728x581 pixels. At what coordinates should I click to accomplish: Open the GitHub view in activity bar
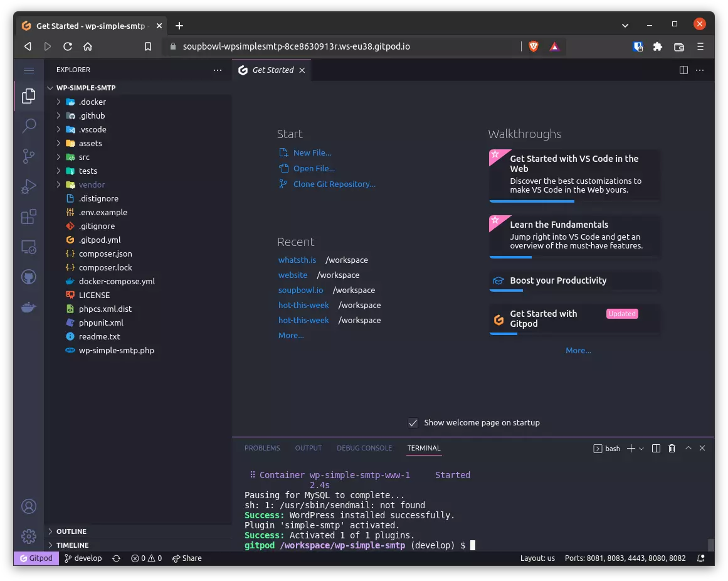coord(29,277)
